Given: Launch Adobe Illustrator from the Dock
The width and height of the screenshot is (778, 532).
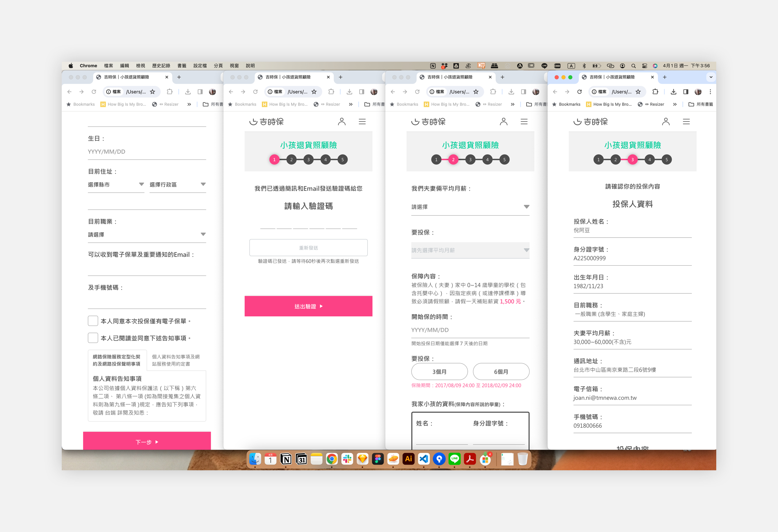Looking at the screenshot, I should pos(408,459).
